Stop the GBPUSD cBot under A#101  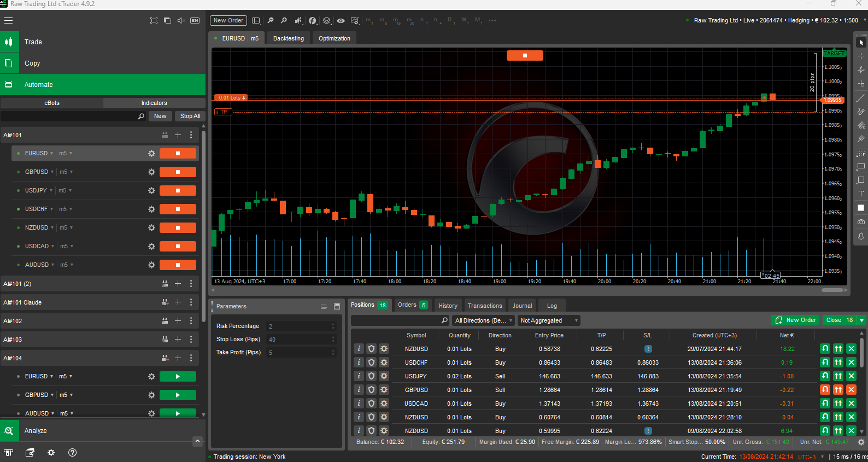pos(178,172)
